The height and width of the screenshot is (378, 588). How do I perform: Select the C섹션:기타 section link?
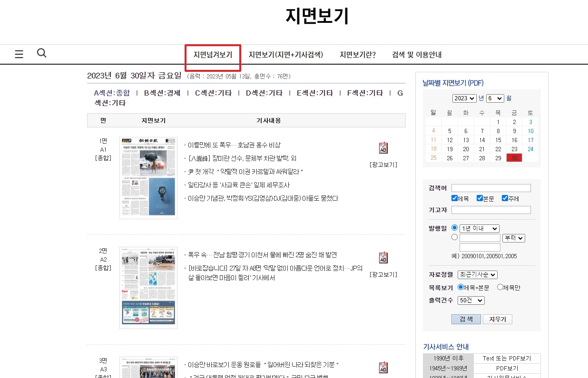214,93
